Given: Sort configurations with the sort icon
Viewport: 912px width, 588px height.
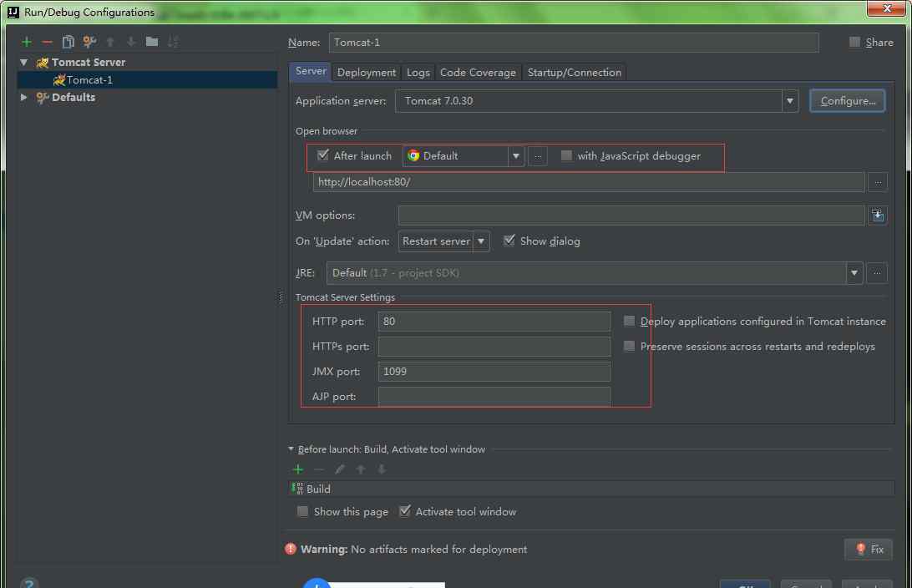Looking at the screenshot, I should 173,42.
